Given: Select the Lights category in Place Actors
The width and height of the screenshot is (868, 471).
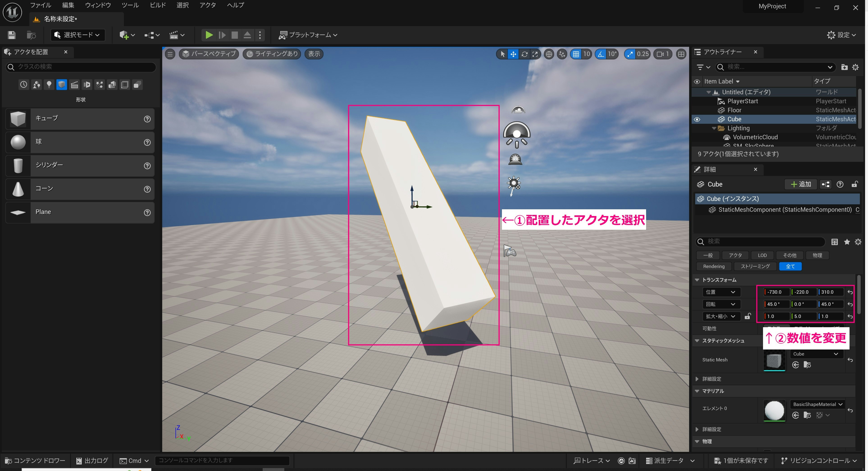Looking at the screenshot, I should tap(49, 85).
